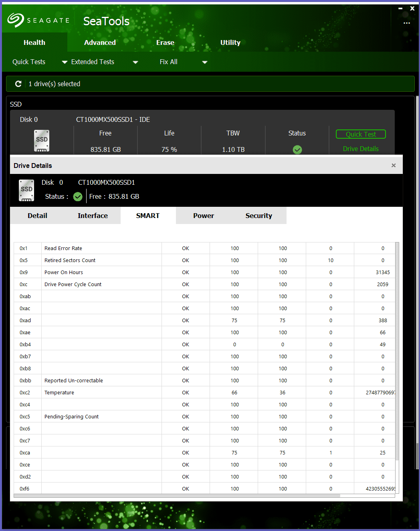Viewport: 420px width, 531px height.
Task: Click the '10' threshold in Retired Sectors row
Action: [331, 260]
